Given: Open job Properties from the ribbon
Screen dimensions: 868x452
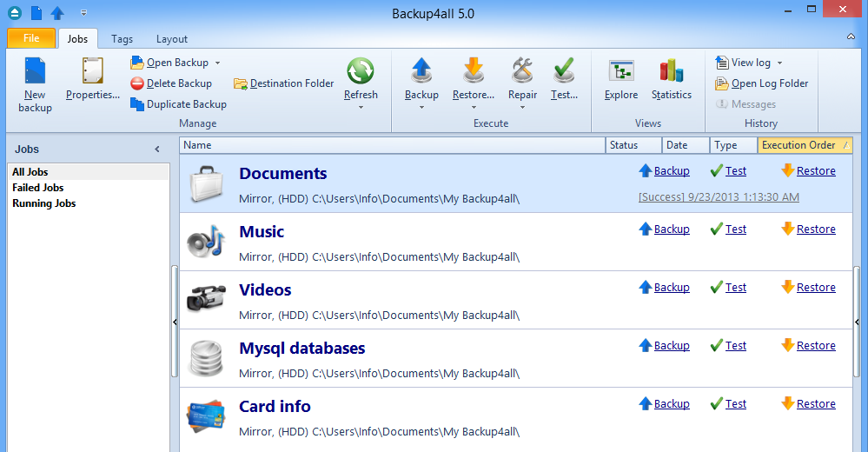Looking at the screenshot, I should point(92,71).
